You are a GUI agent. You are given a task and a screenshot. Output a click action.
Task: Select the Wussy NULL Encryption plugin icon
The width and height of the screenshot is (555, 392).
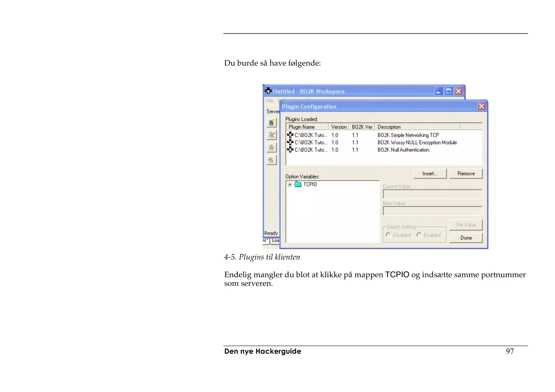pyautogui.click(x=290, y=142)
